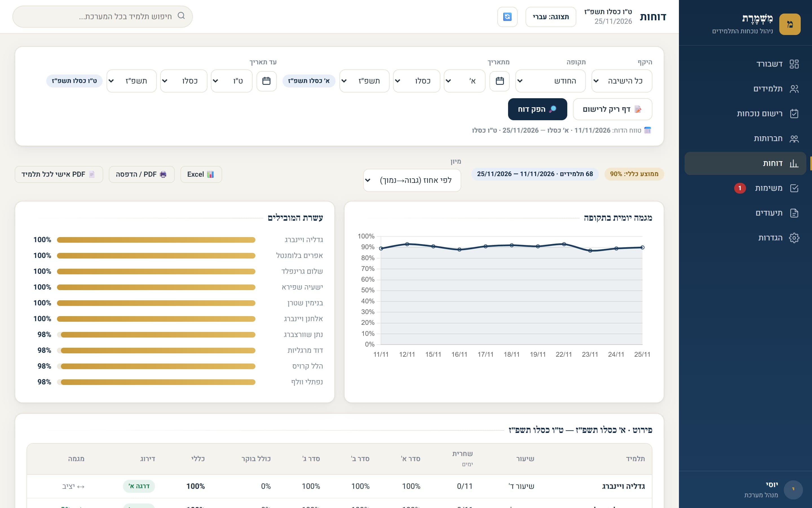Screen dimensions: 812x508
Task: Click the הגדרות gear icon in sidebar
Action: pos(794,238)
